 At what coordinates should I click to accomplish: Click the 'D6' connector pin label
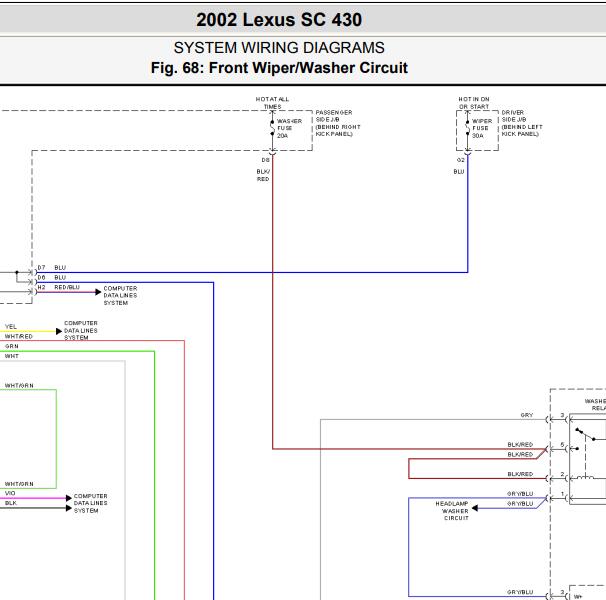point(41,278)
